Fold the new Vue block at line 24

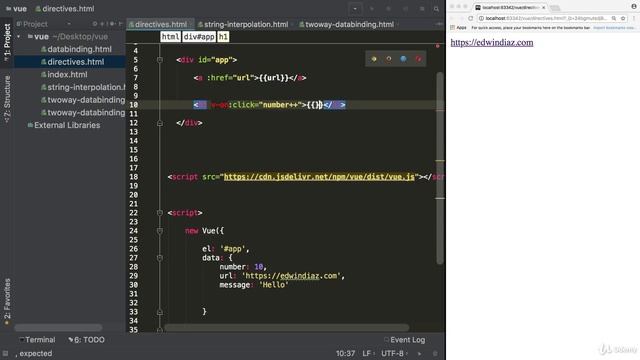160,231
